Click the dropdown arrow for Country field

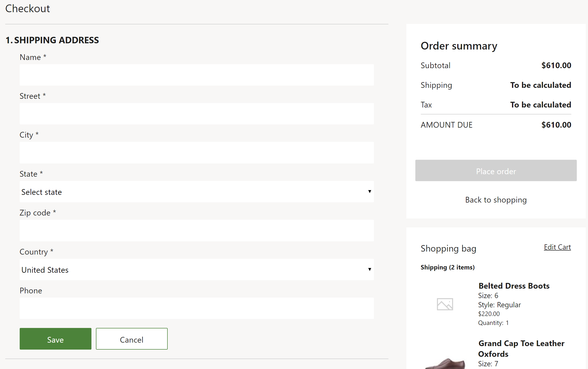click(x=370, y=269)
